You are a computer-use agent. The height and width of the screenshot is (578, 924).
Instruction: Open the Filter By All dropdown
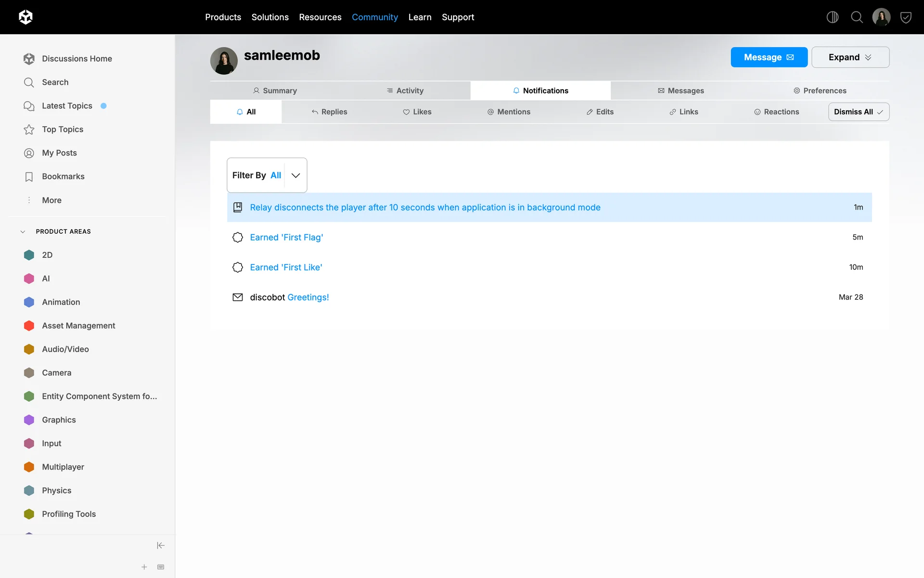(267, 175)
